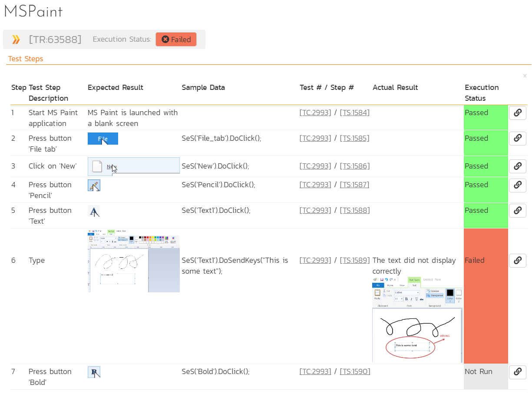Screen dimensions: 532x394
Task: Click the Test Steps section heading
Action: [x=26, y=59]
